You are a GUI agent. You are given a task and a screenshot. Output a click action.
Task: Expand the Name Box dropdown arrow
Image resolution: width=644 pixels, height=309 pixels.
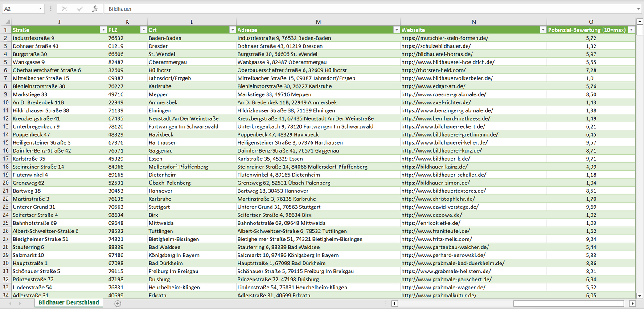coord(40,9)
